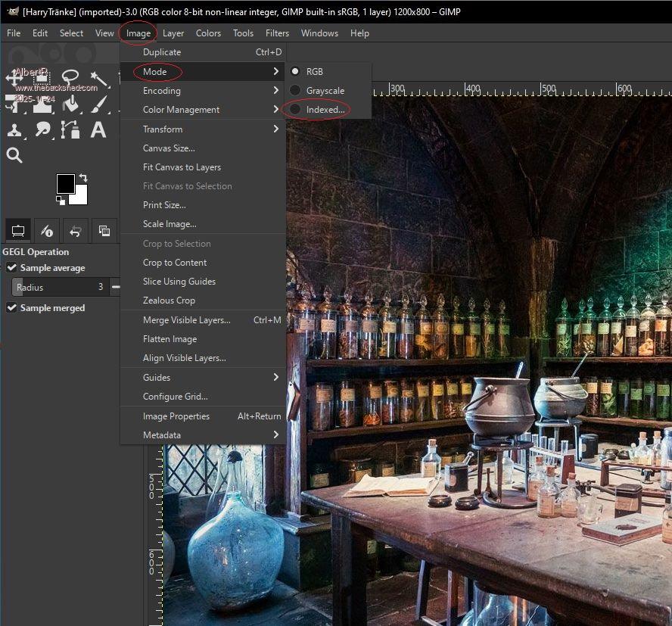This screenshot has width=672, height=626.
Task: Open the Filters menu
Action: coord(277,33)
